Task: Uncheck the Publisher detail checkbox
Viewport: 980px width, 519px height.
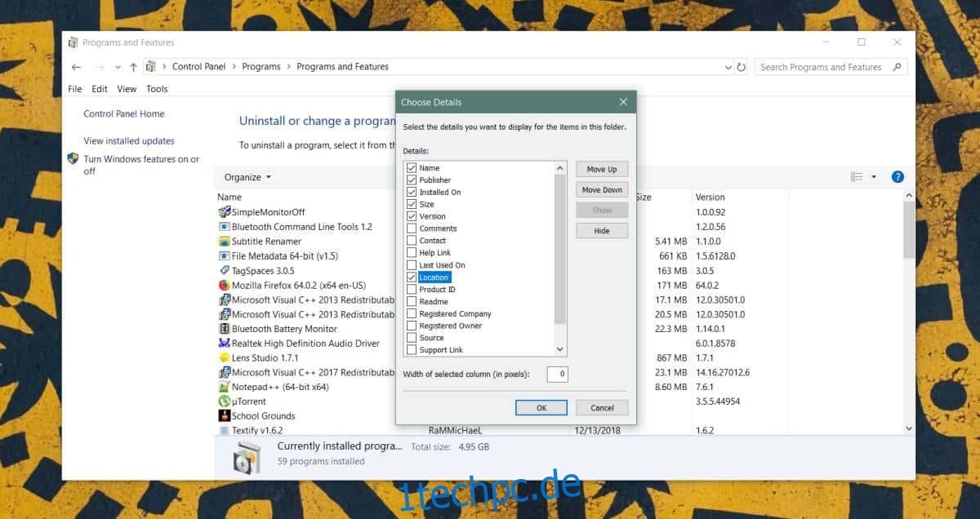Action: point(412,180)
